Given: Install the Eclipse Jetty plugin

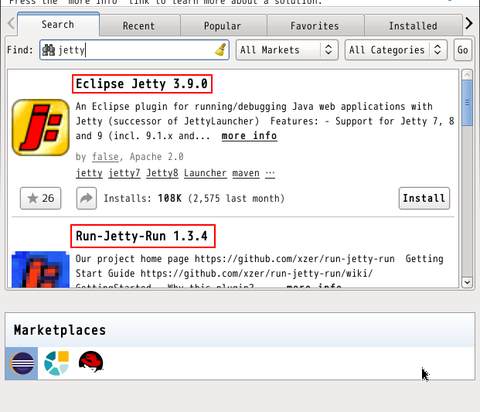Looking at the screenshot, I should click(424, 198).
